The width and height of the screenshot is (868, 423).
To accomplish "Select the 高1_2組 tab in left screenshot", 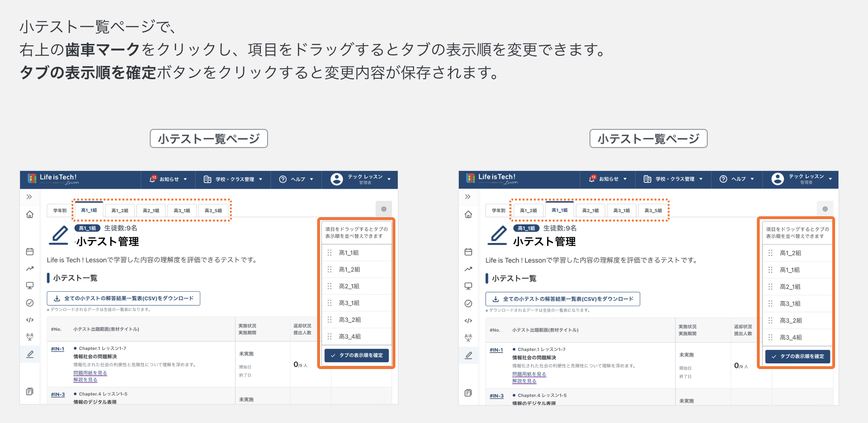I will coord(120,211).
